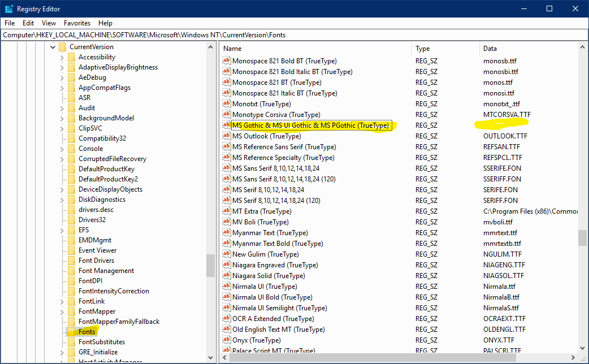Click the tree pane scroll down arrow

point(210,358)
